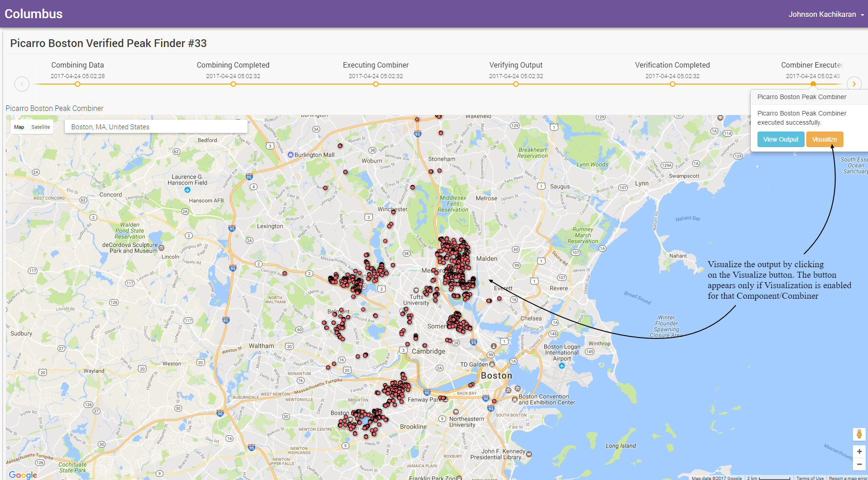
Task: Select the Map view type
Action: point(19,127)
